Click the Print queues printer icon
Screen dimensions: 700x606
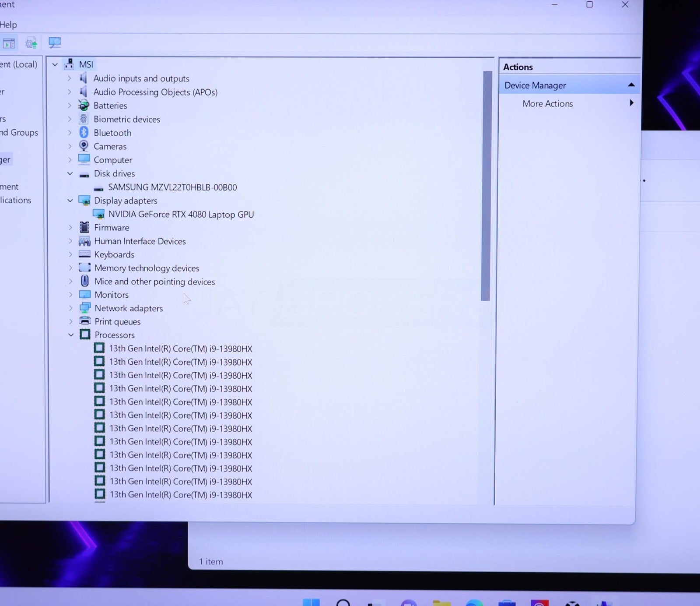pyautogui.click(x=85, y=321)
